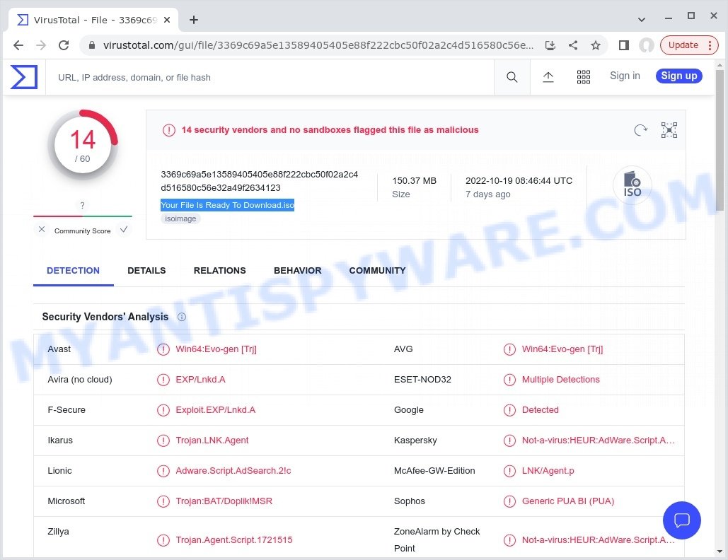728x560 pixels.
Task: Click the 14/60 detection score gauge
Action: point(83,145)
